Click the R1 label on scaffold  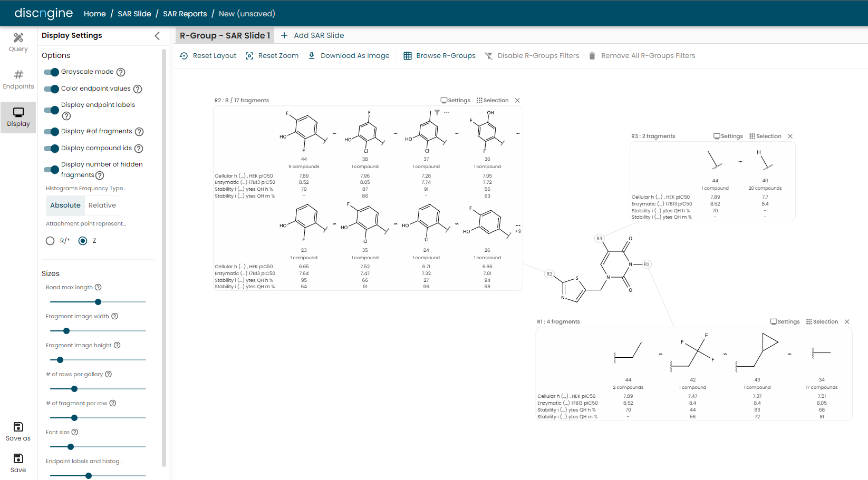(x=647, y=265)
